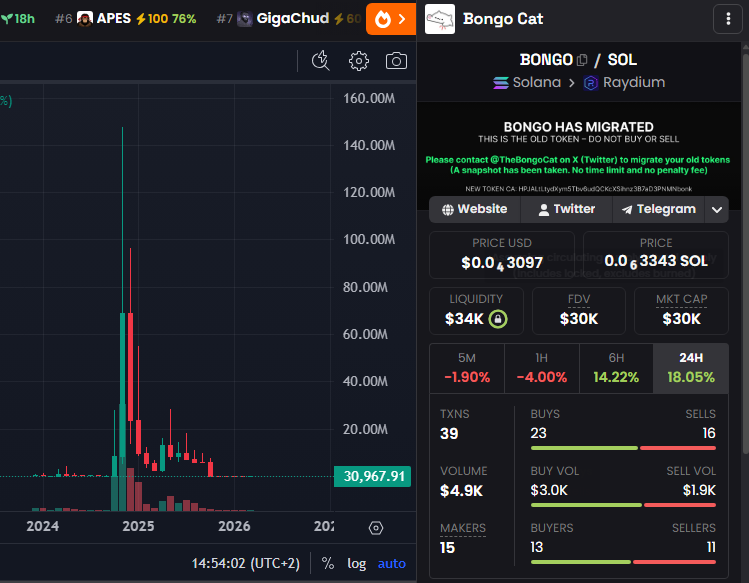Click the chart time zone clock 14:54:02 (UTC+2)

click(x=246, y=563)
